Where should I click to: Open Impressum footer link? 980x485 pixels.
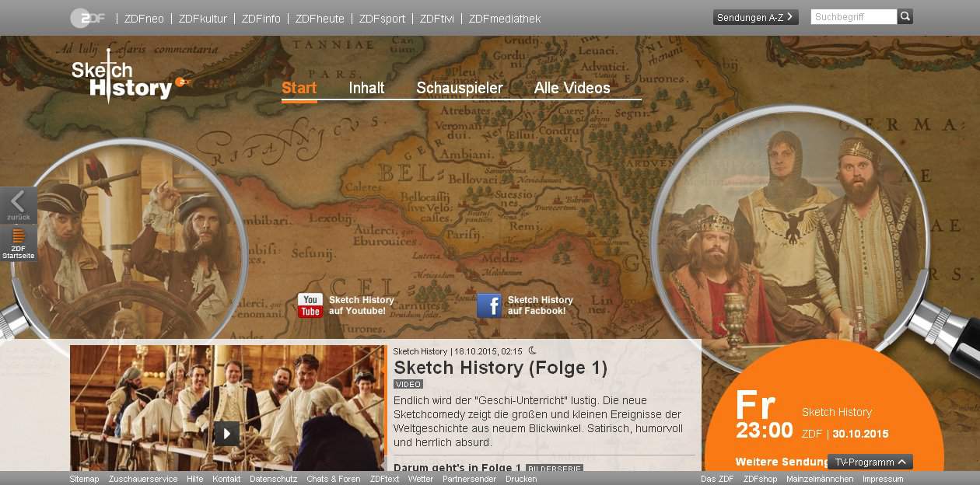pos(883,479)
